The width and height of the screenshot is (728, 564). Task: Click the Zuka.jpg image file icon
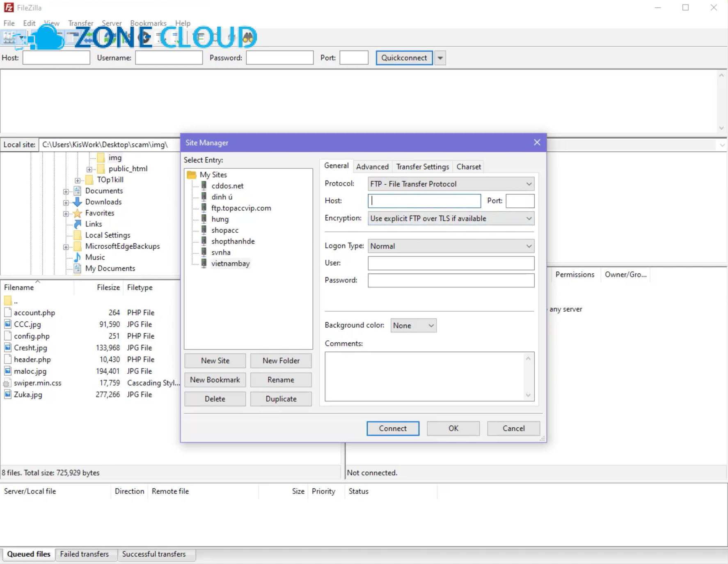(x=8, y=394)
